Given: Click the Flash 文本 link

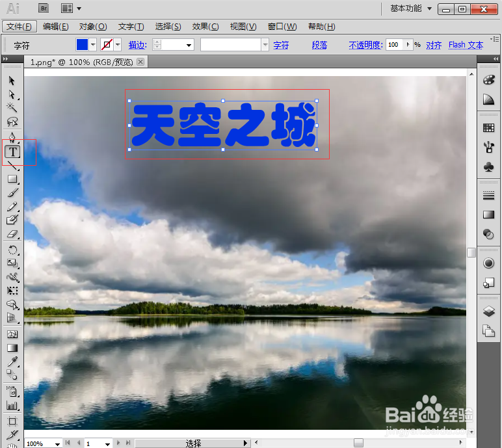Looking at the screenshot, I should click(x=466, y=45).
